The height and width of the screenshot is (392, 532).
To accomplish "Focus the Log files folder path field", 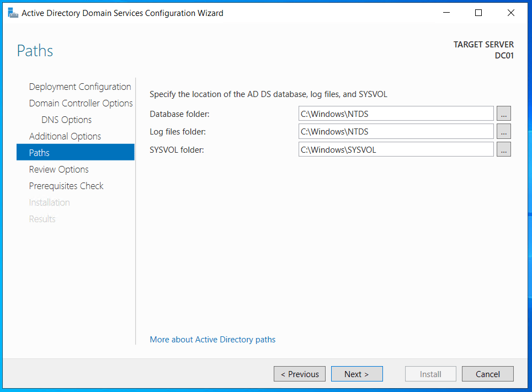I will [x=396, y=131].
